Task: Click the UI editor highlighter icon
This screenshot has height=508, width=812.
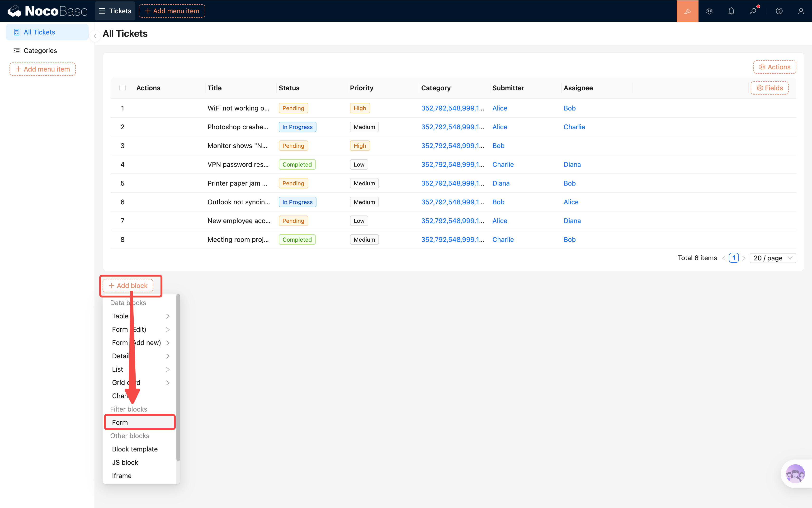Action: 687,11
